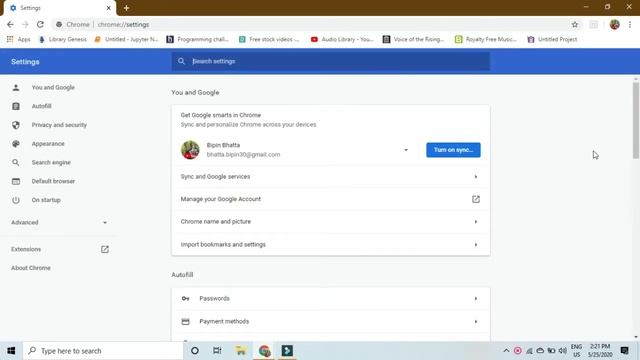This screenshot has height=360, width=640.
Task: Click the page vertical scrollbar
Action: (x=636, y=120)
